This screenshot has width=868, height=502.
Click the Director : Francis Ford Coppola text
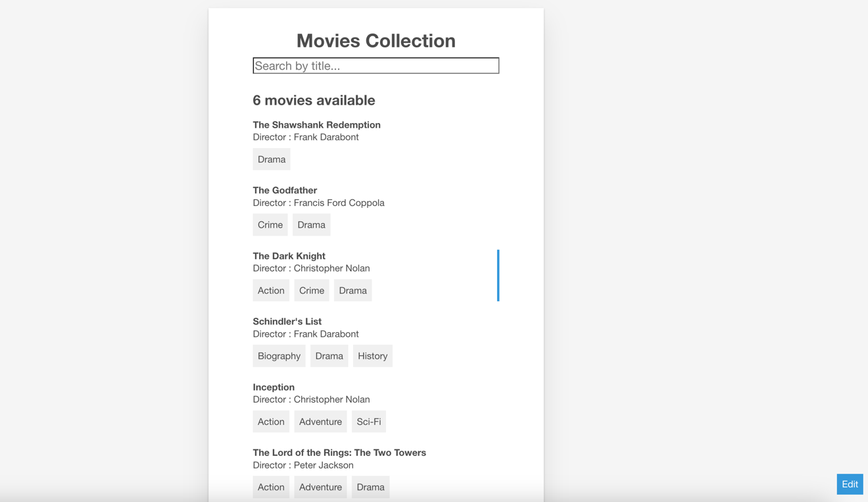[318, 203]
